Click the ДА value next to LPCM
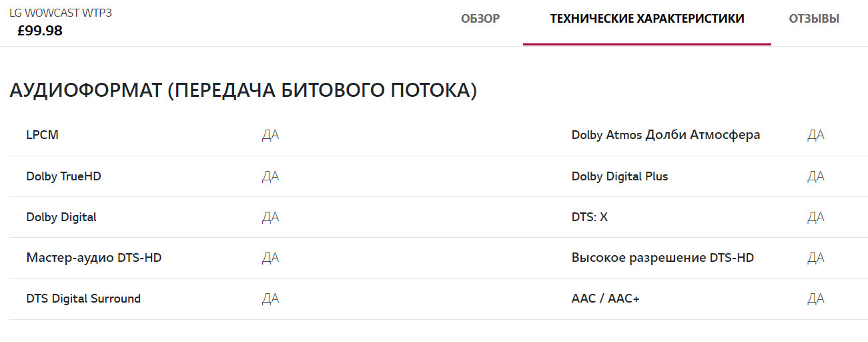 [x=270, y=135]
